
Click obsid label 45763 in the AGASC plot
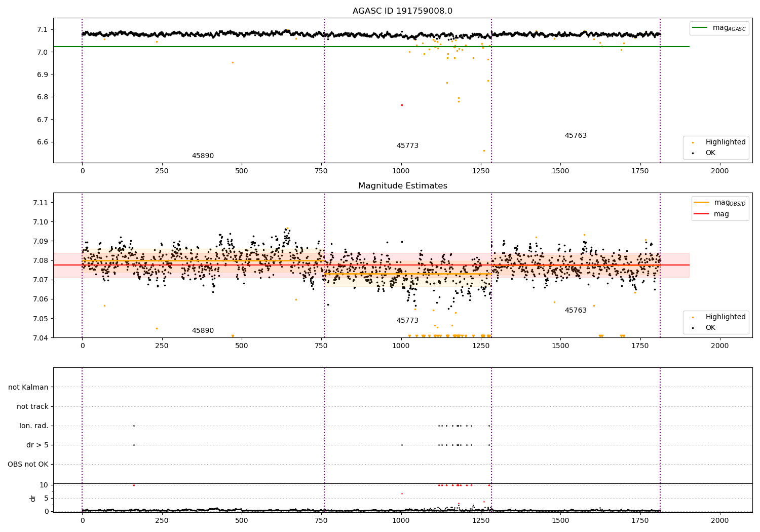point(576,136)
